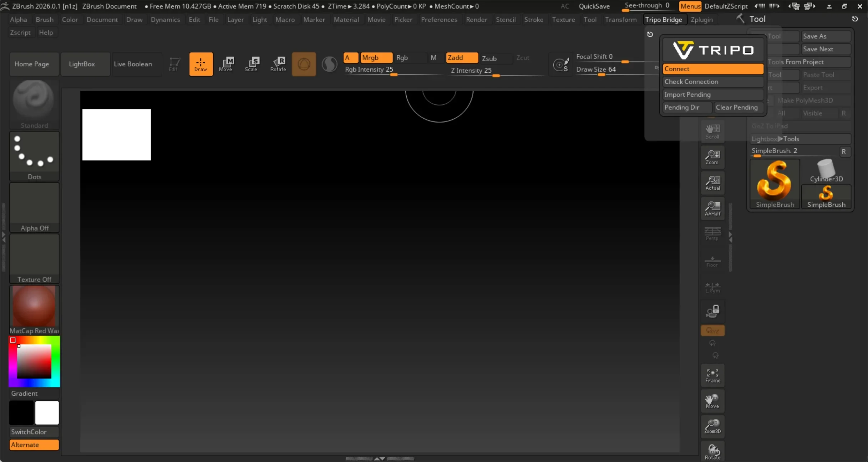The height and width of the screenshot is (462, 868).
Task: Toggle L.Sym local symmetry
Action: point(712,287)
